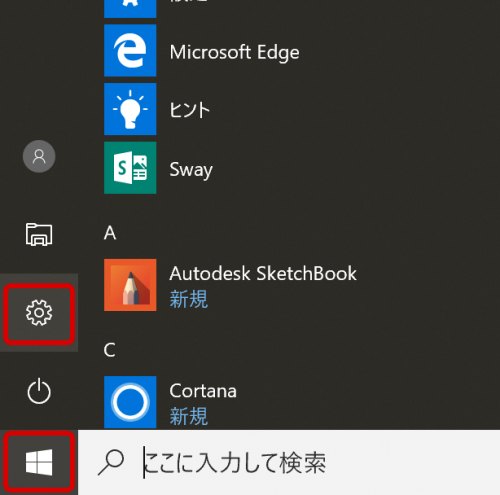Select the Autodesk SketchBook label

point(263,274)
